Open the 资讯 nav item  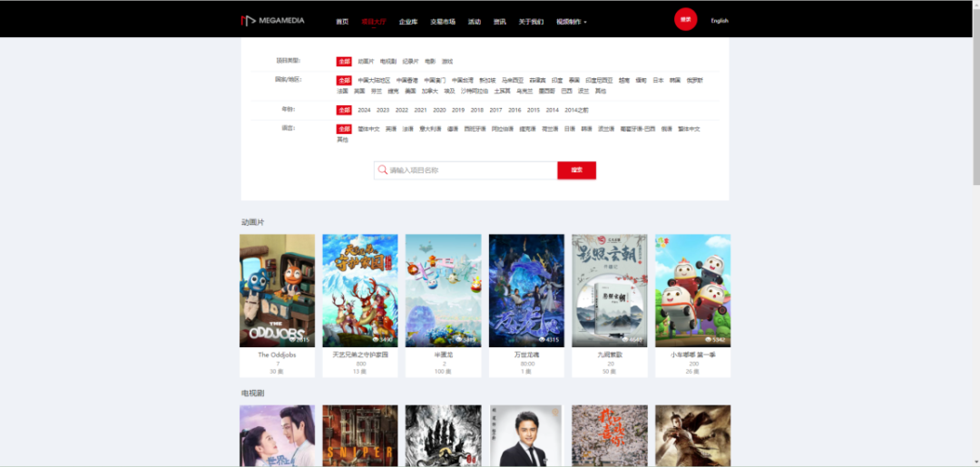(499, 21)
